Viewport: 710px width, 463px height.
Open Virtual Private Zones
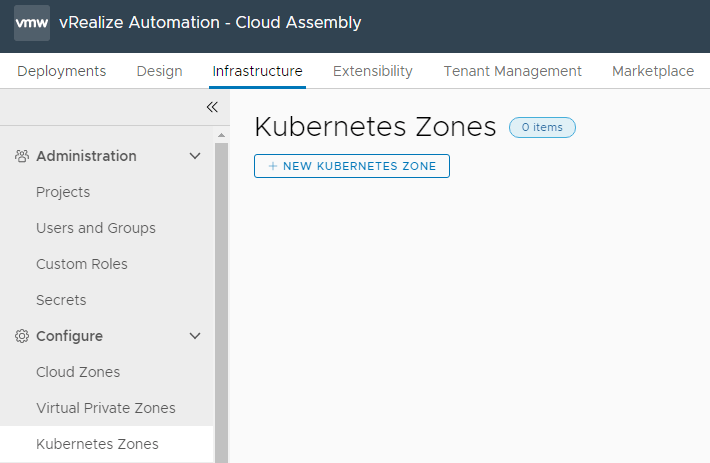tap(106, 408)
